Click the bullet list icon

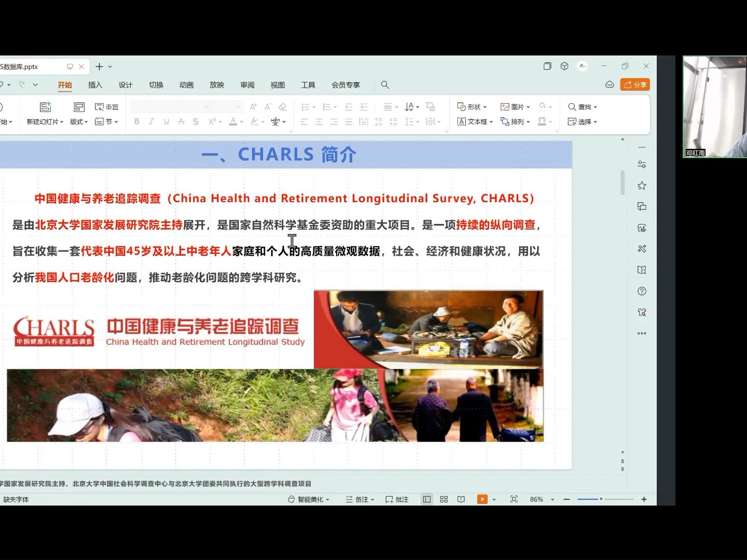click(305, 107)
